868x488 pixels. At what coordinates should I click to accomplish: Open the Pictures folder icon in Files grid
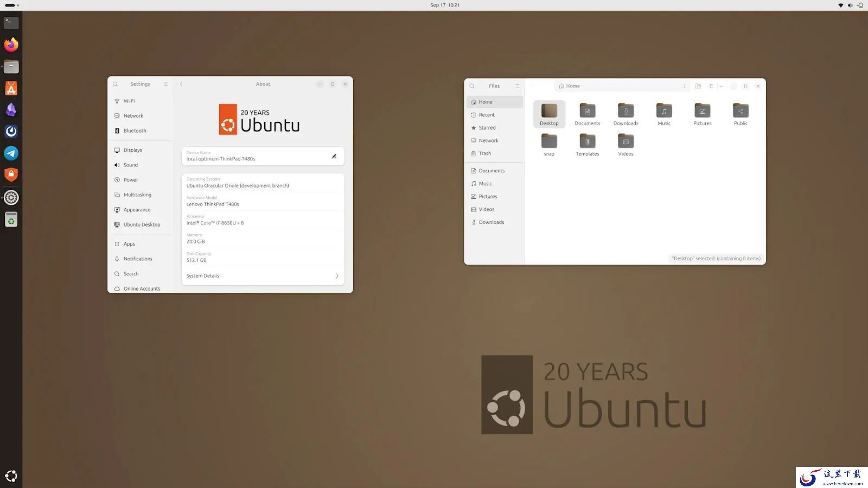click(x=702, y=114)
